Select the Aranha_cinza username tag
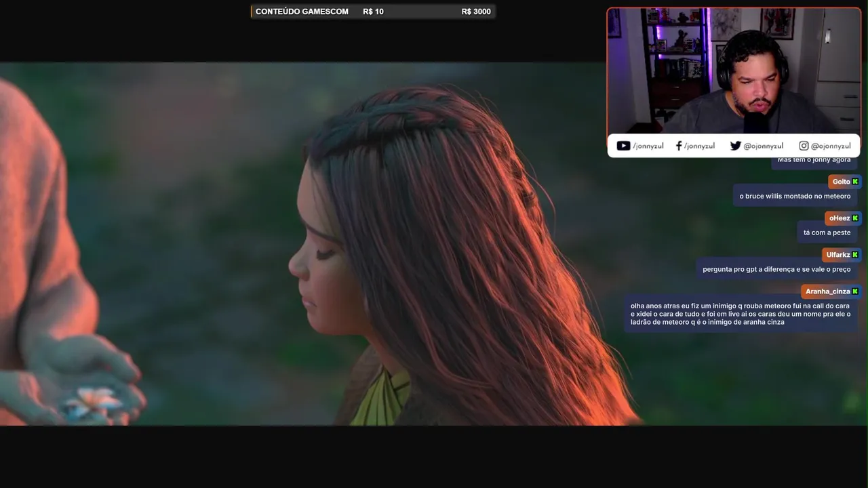 (x=831, y=291)
